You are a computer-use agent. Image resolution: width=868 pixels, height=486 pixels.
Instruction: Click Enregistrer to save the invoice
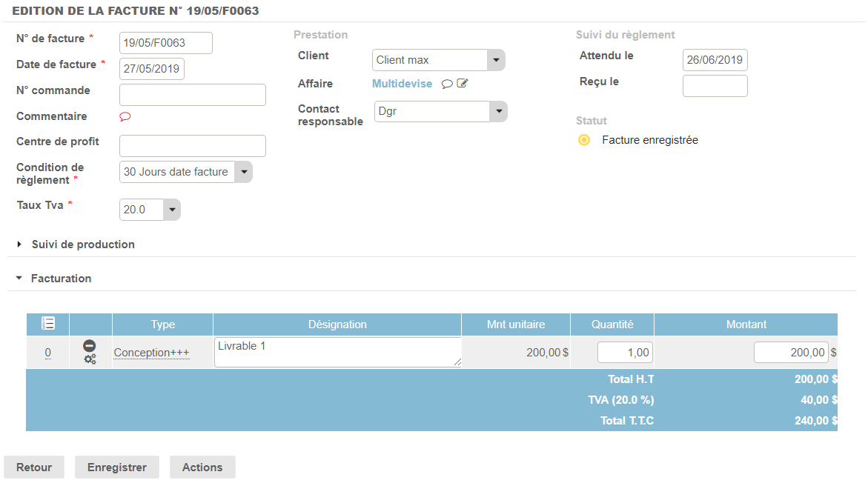[x=117, y=467]
